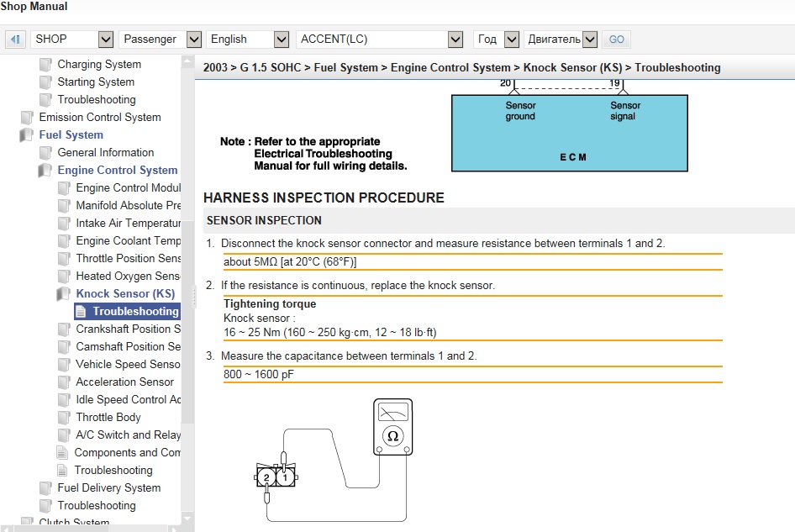Click the sidebar splitter handle
The width and height of the screenshot is (795, 532).
197,287
